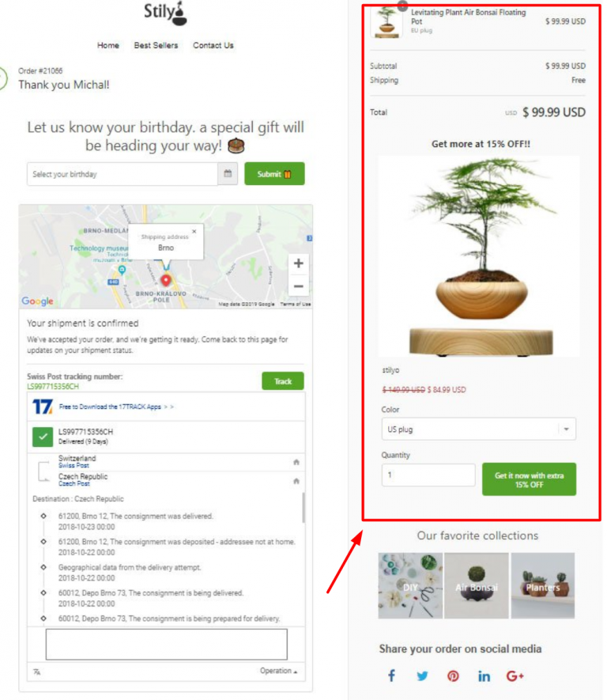607x700 pixels.
Task: Open the Contact Us menu item
Action: tap(213, 45)
